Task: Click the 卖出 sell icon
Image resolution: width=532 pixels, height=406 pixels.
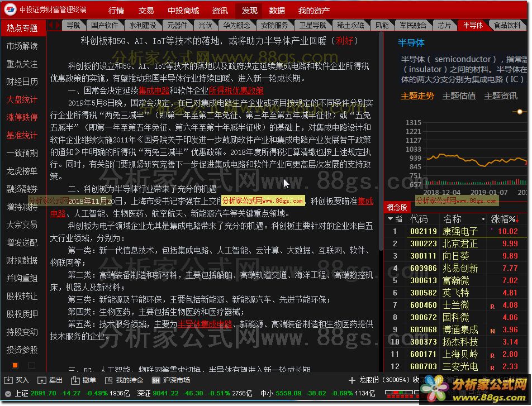Action: pos(41,380)
